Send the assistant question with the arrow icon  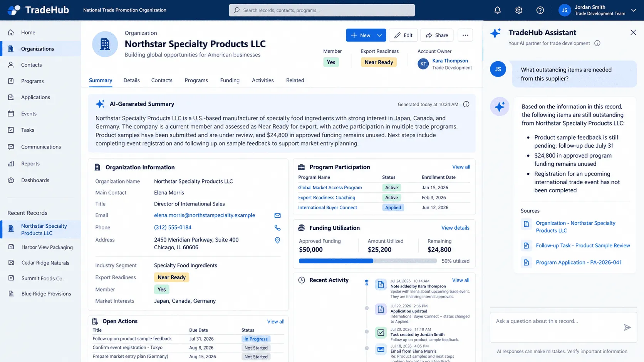click(x=627, y=327)
